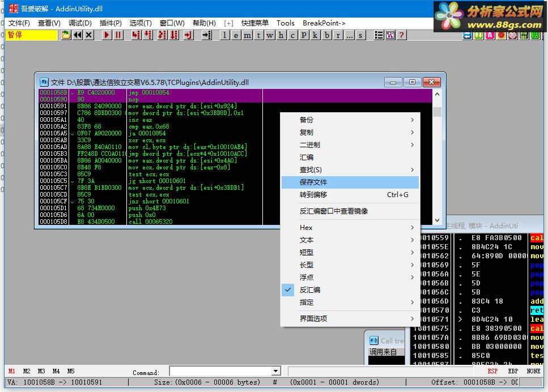Click the red Run play icon
Screen dimensions: 548x392
tap(107, 35)
